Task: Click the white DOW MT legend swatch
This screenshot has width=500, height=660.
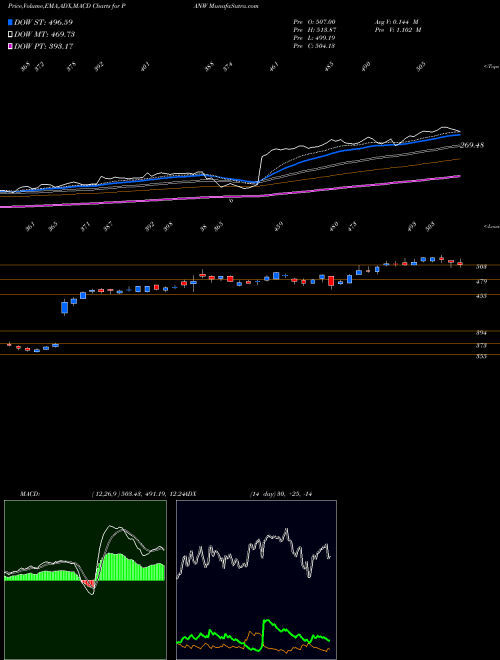Action: (x=10, y=35)
